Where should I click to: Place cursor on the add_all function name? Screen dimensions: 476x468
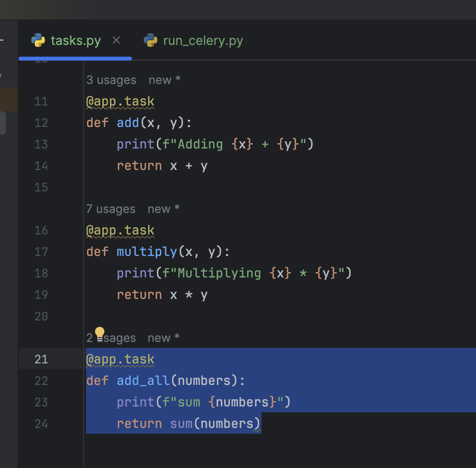click(x=143, y=381)
